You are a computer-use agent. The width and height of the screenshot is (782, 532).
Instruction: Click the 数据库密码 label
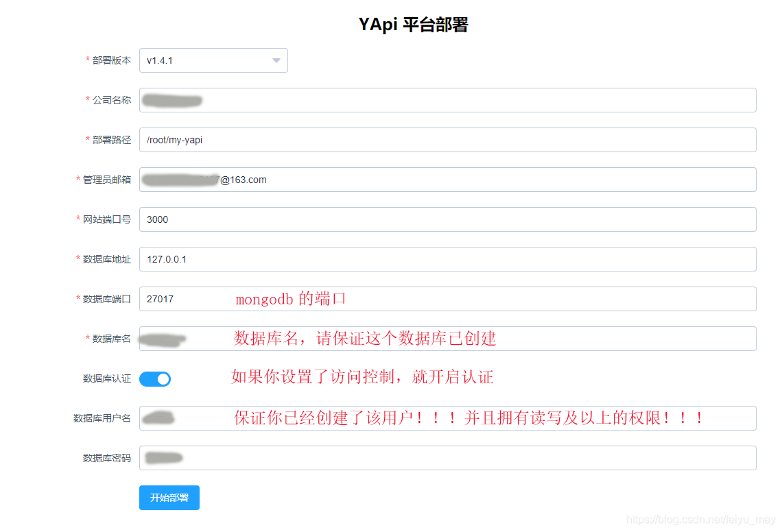tap(107, 458)
